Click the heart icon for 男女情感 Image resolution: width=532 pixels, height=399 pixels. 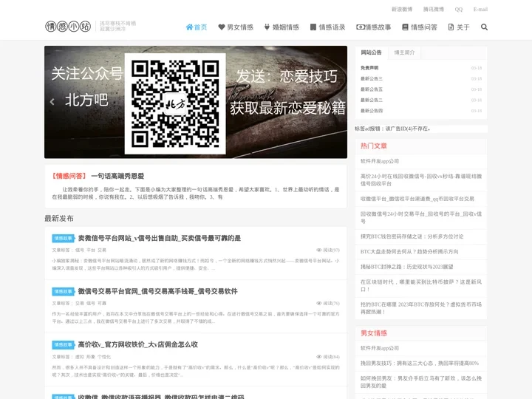tap(221, 27)
